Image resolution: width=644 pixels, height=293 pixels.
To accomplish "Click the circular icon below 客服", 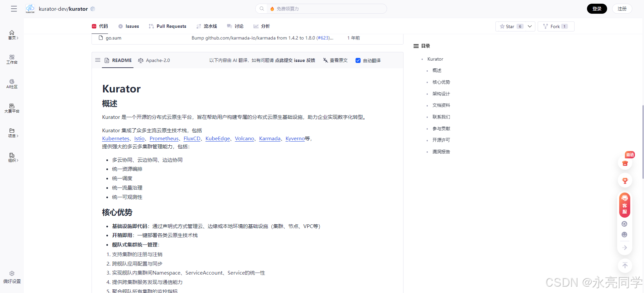I will click(625, 224).
